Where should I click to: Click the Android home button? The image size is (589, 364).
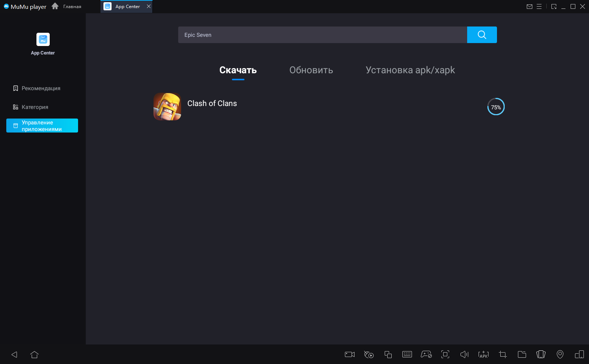34,354
